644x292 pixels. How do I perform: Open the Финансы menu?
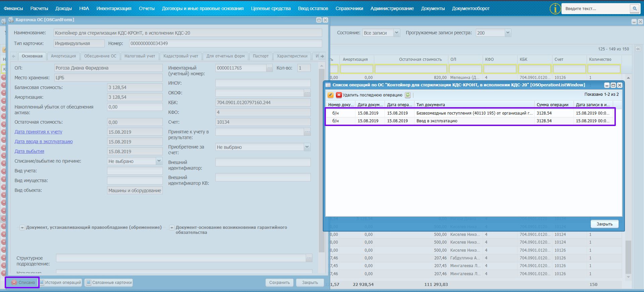13,8
